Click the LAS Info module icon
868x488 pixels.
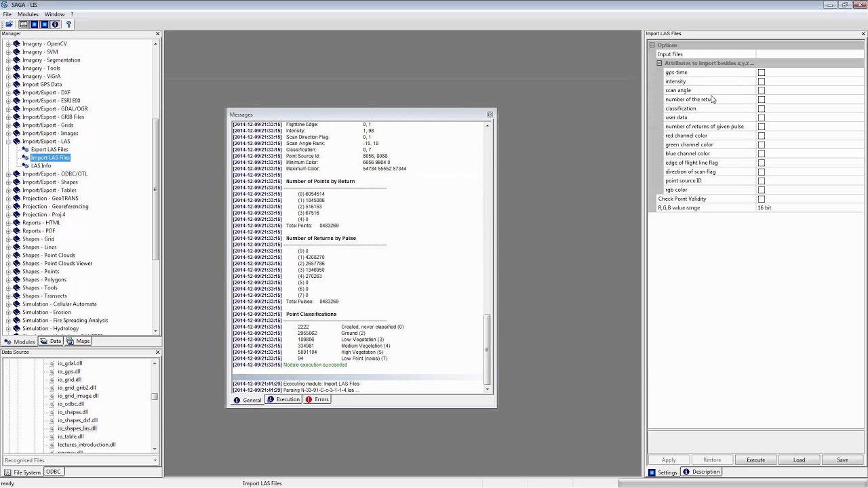point(26,165)
